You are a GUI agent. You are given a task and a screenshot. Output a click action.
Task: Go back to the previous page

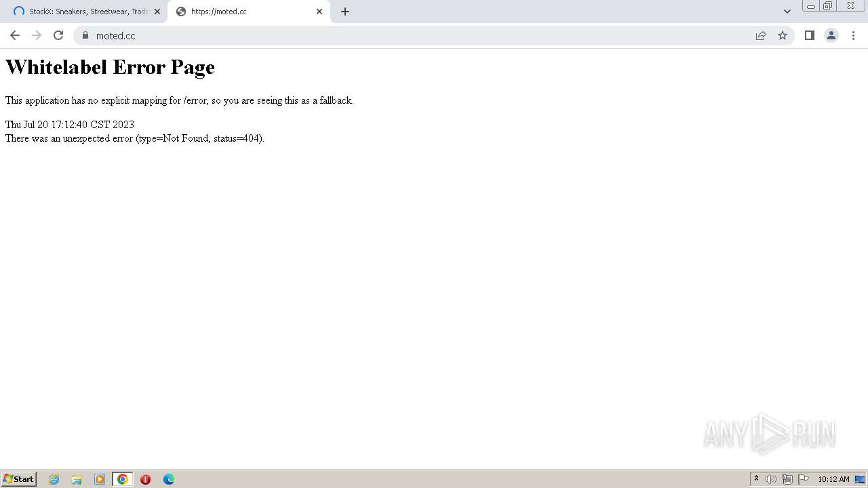tap(14, 35)
